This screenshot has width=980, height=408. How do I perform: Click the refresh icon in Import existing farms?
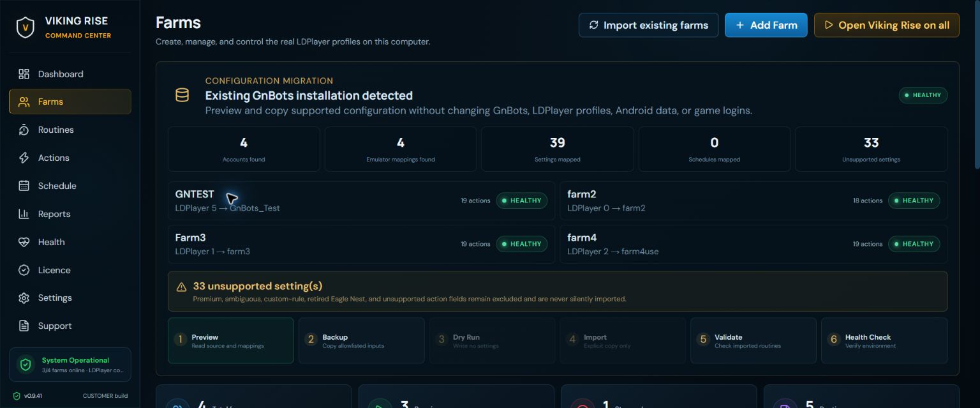594,25
